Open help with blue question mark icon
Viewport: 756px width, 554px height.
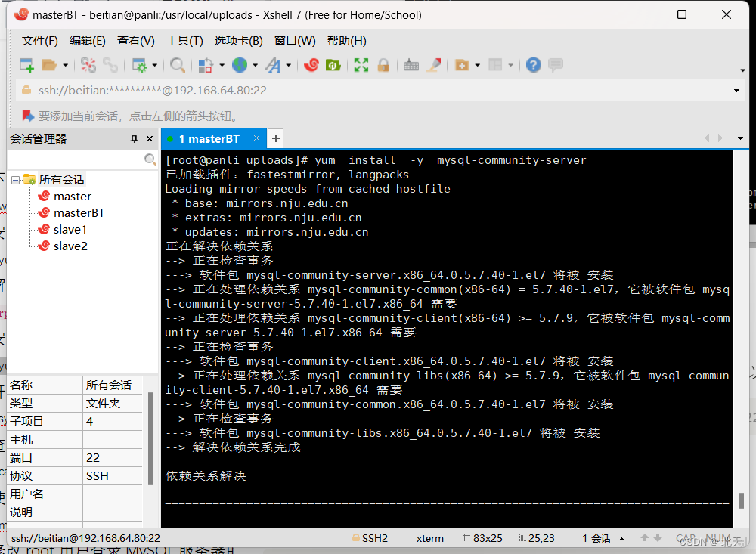tap(533, 64)
